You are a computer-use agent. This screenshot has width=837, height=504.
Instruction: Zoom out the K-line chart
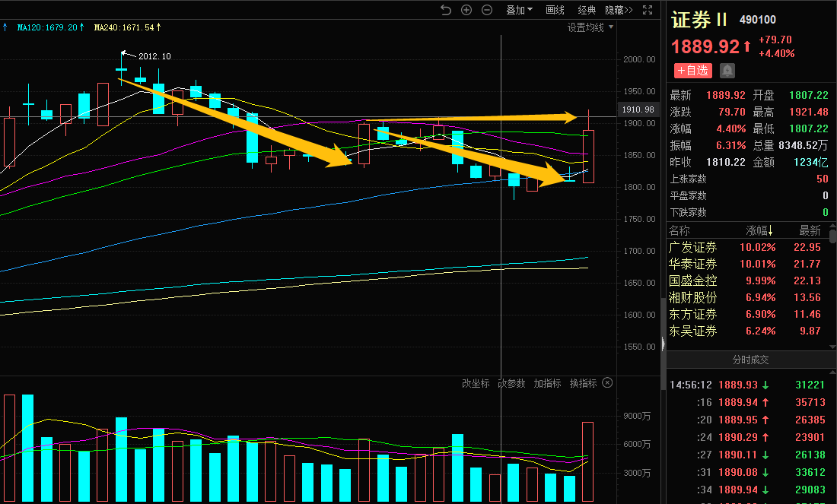tap(487, 10)
